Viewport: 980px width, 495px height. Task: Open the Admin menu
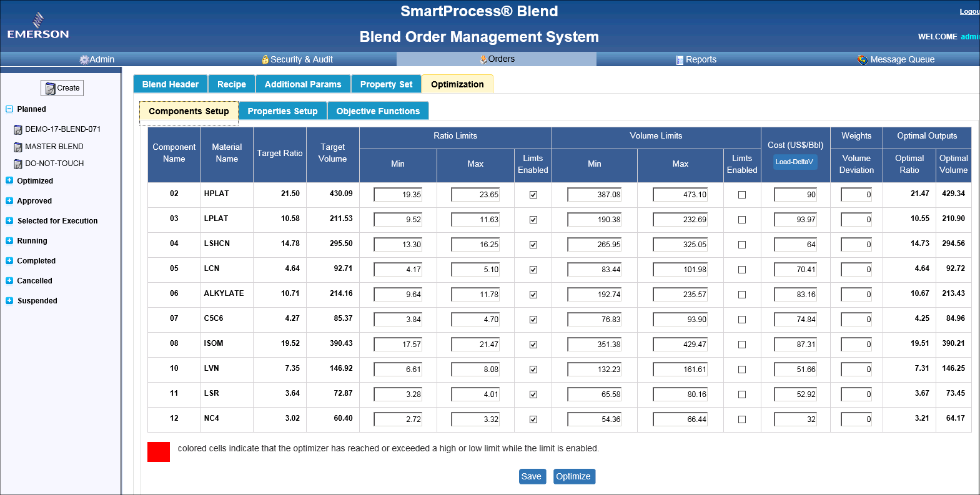pos(97,59)
